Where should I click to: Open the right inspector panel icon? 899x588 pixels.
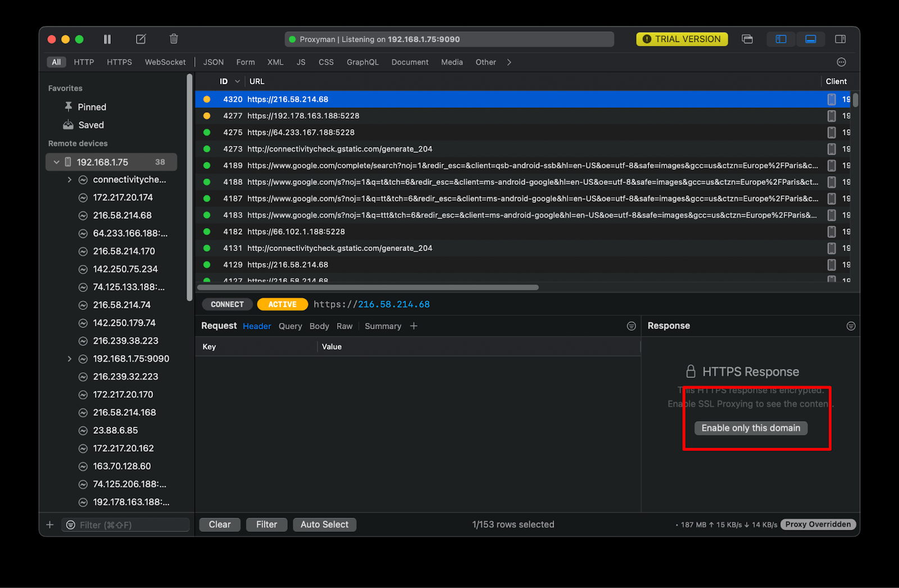pyautogui.click(x=841, y=39)
